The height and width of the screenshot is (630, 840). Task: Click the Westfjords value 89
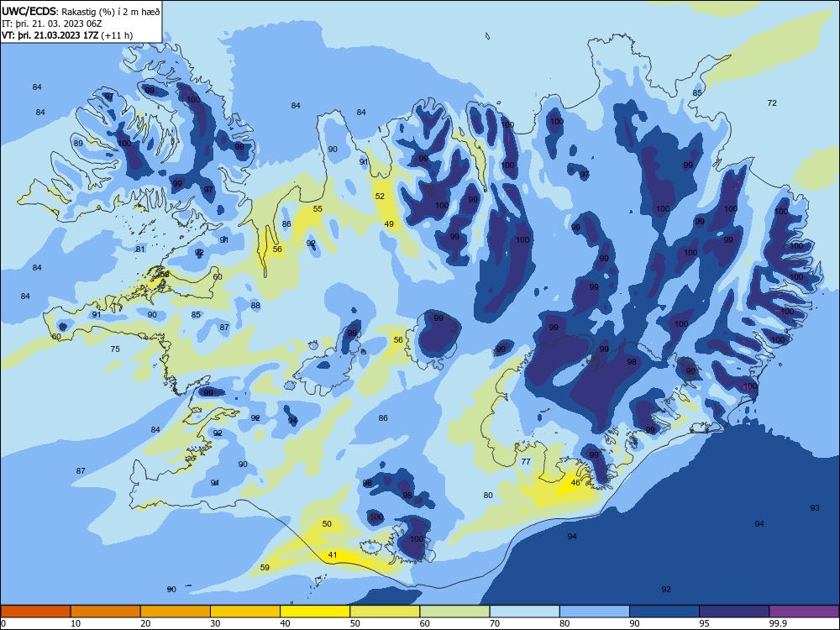pyautogui.click(x=78, y=144)
